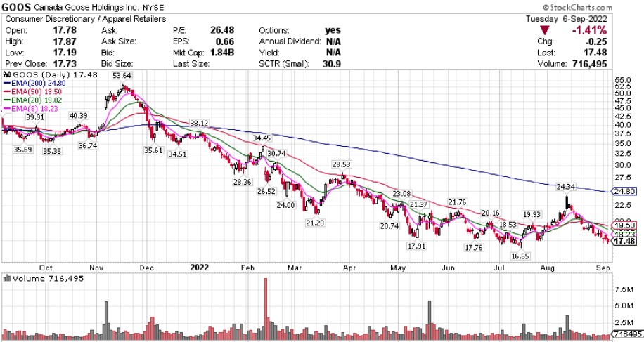Click the 17.91 low annotation in May
Viewport: 644px width, 342px height.
(416, 246)
